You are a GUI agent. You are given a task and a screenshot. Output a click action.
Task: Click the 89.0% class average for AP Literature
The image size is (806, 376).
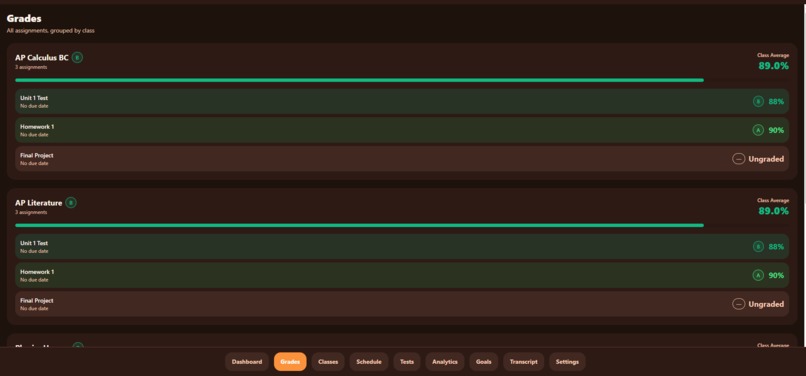774,211
